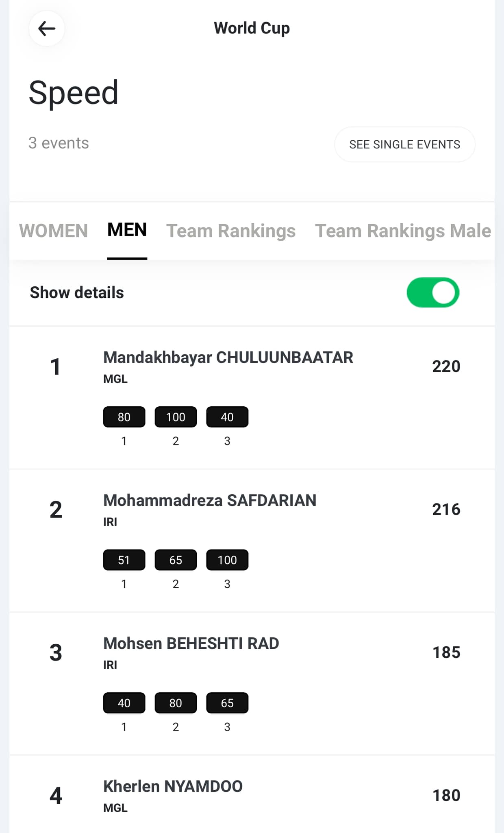Screen dimensions: 504x833
Task: Switch to the WOMEN tab
Action: [x=53, y=231]
